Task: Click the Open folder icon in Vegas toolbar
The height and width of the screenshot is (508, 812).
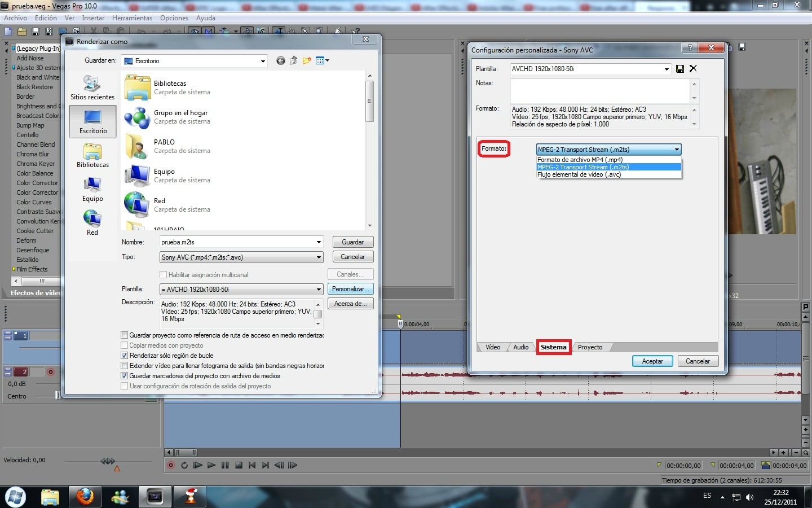Action: [22, 32]
